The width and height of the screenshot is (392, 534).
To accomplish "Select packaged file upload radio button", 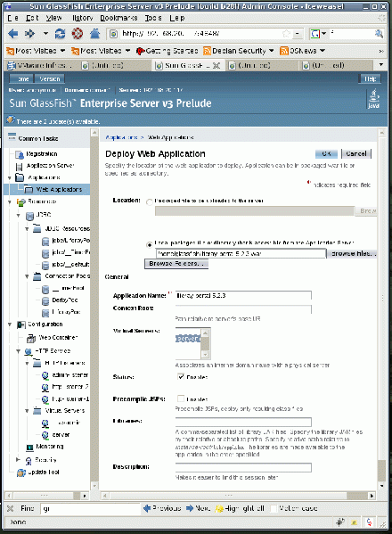I will 149,202.
